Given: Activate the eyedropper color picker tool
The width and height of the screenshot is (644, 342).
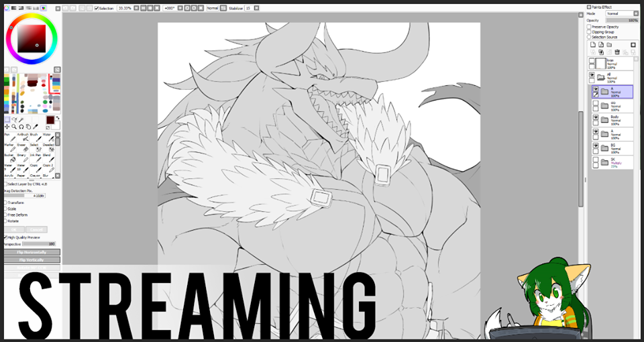Looking at the screenshot, I should pos(36,127).
